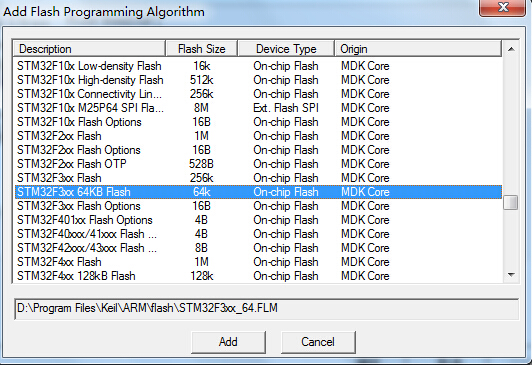Close the Add Flash Programming Algorithm dialog

(x=503, y=7)
